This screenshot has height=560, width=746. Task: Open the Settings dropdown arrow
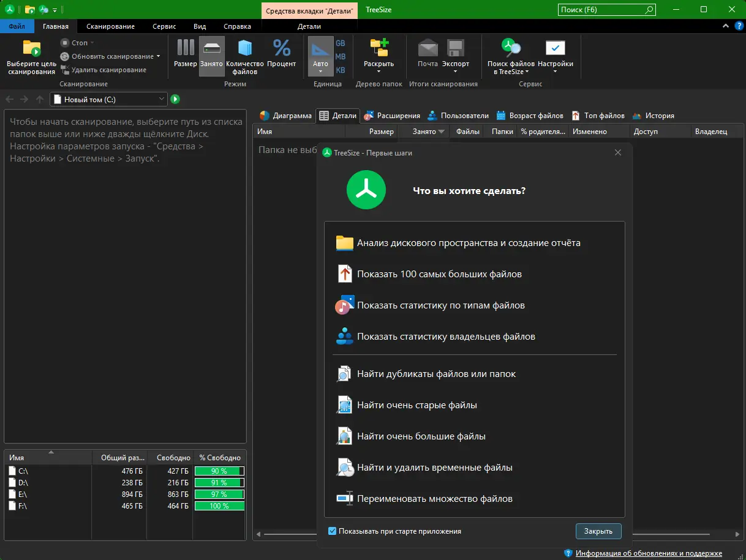(556, 72)
